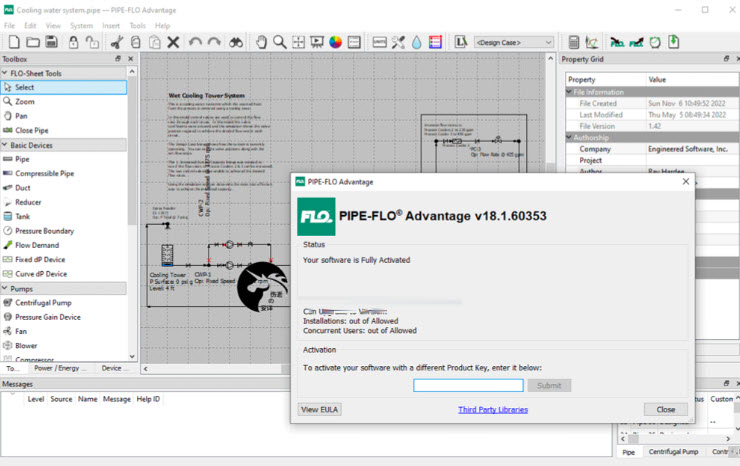Choose the Tank device in Toolbox
The width and height of the screenshot is (740, 466).
pos(22,216)
